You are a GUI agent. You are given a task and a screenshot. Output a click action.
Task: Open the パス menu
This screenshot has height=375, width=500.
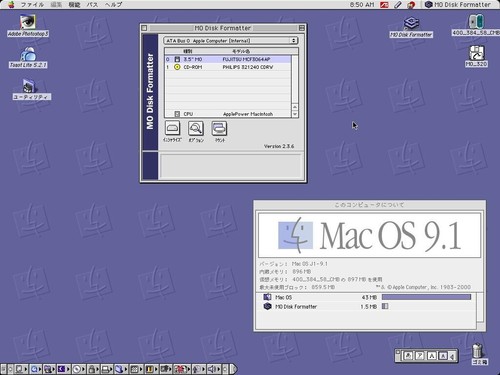[92, 5]
